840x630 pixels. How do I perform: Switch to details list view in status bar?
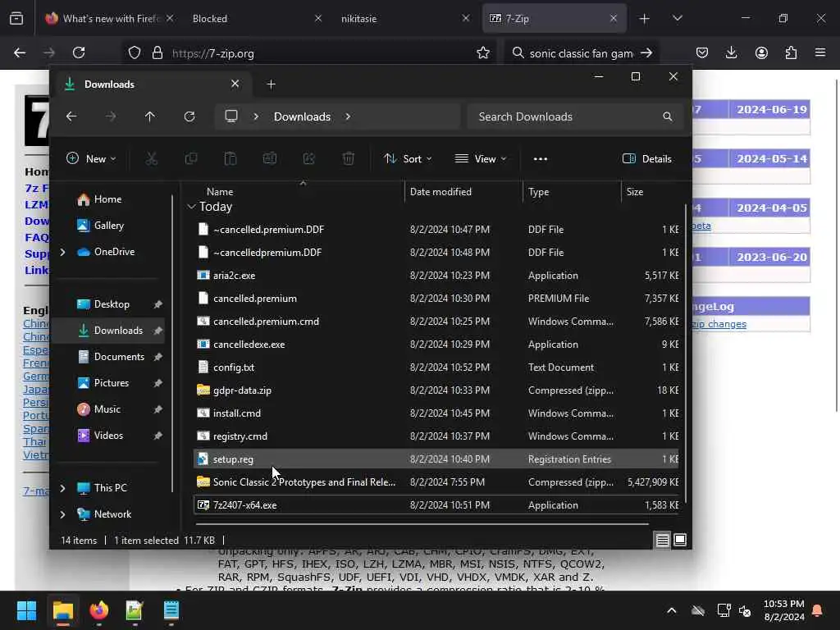662,540
